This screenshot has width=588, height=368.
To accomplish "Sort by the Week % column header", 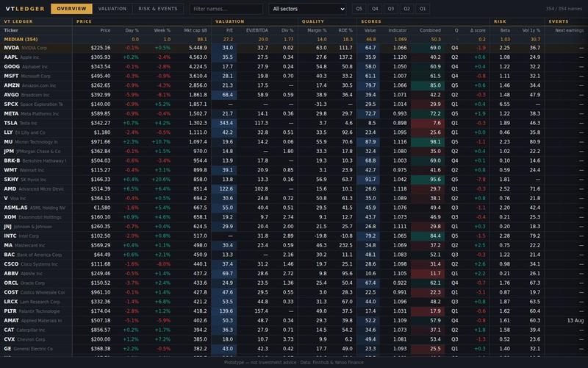I will click(158, 30).
